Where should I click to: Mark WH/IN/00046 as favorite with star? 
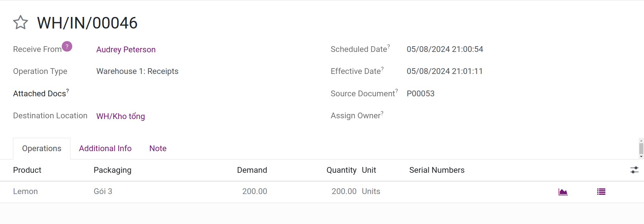click(x=21, y=22)
